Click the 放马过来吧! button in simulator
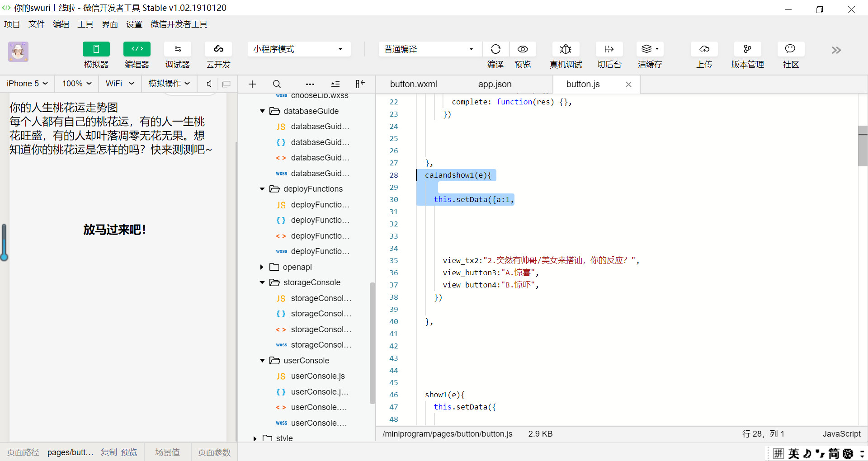Image resolution: width=868 pixels, height=461 pixels. [114, 230]
